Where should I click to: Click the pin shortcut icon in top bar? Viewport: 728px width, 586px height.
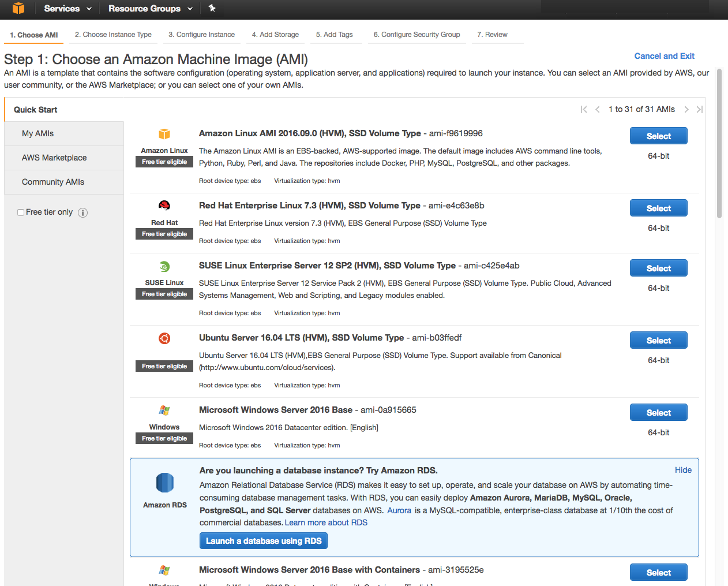coord(212,8)
